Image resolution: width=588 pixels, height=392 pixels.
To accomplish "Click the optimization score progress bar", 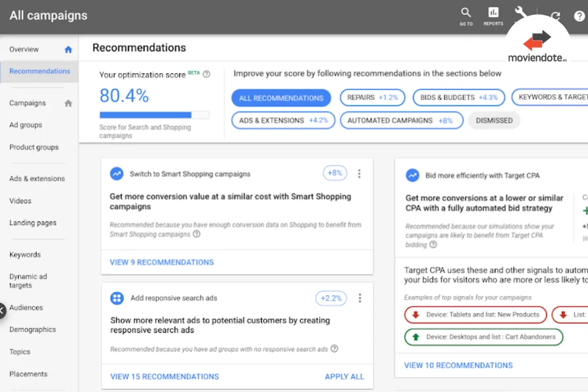I will [x=154, y=114].
